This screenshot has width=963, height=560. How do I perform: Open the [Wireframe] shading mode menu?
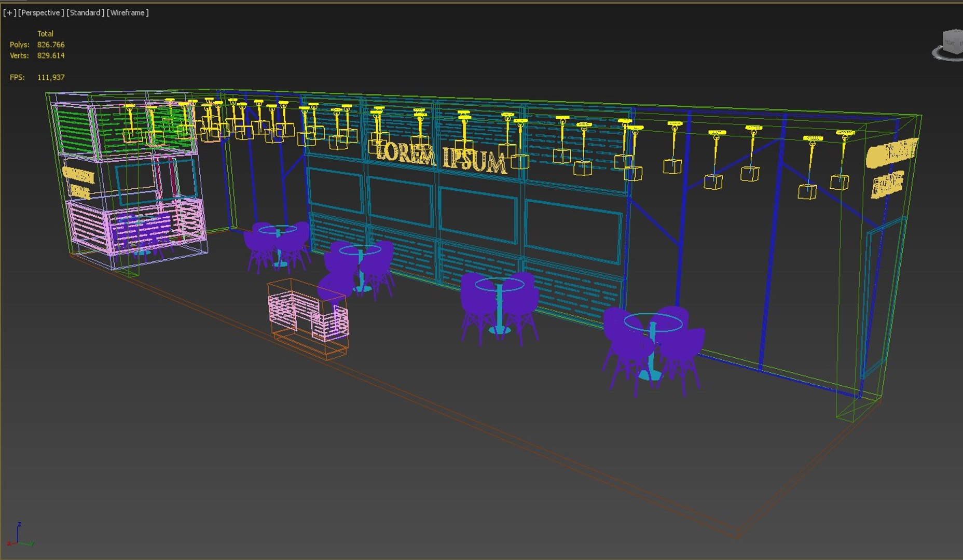click(x=128, y=12)
